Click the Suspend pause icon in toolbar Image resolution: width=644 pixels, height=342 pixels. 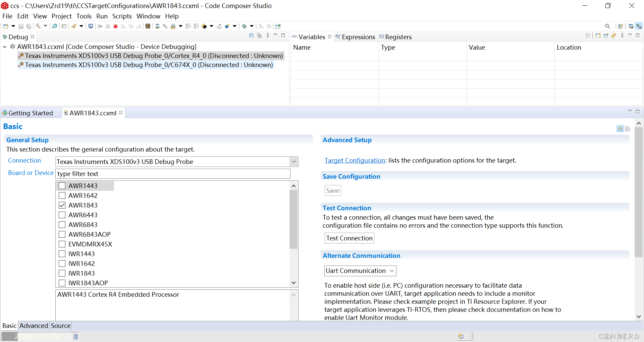pos(108,26)
